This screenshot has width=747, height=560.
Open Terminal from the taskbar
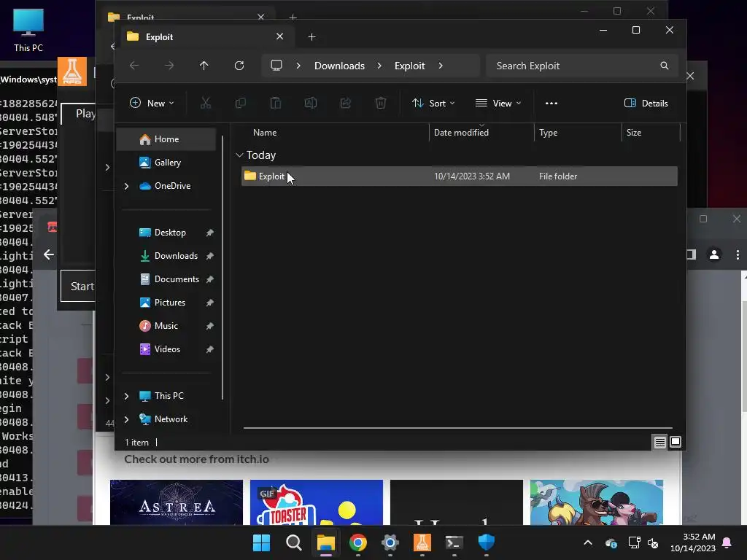(x=454, y=542)
